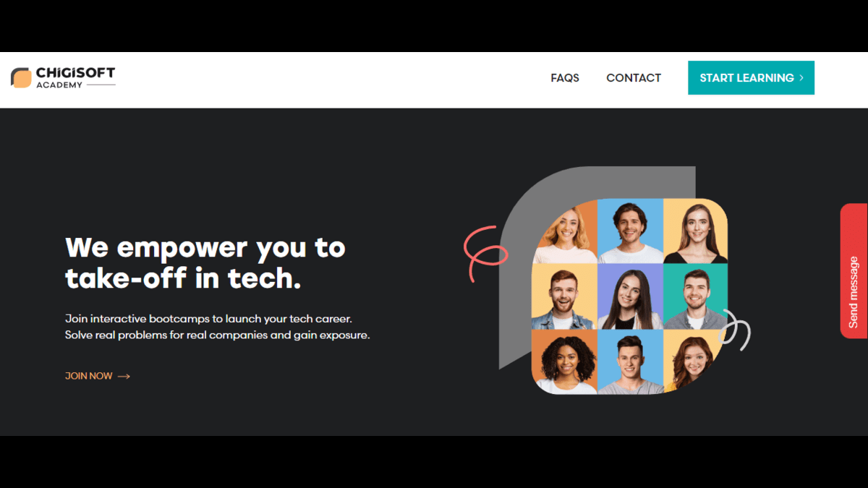Screen dimensions: 868x488
Task: Select the curly-haired woman photo, bottom left
Action: click(x=565, y=361)
